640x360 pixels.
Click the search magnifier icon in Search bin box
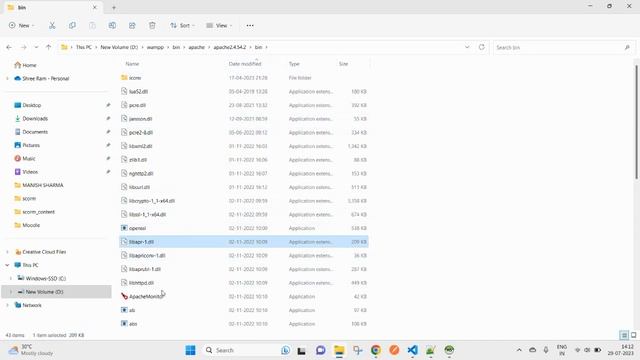pyautogui.click(x=627, y=47)
